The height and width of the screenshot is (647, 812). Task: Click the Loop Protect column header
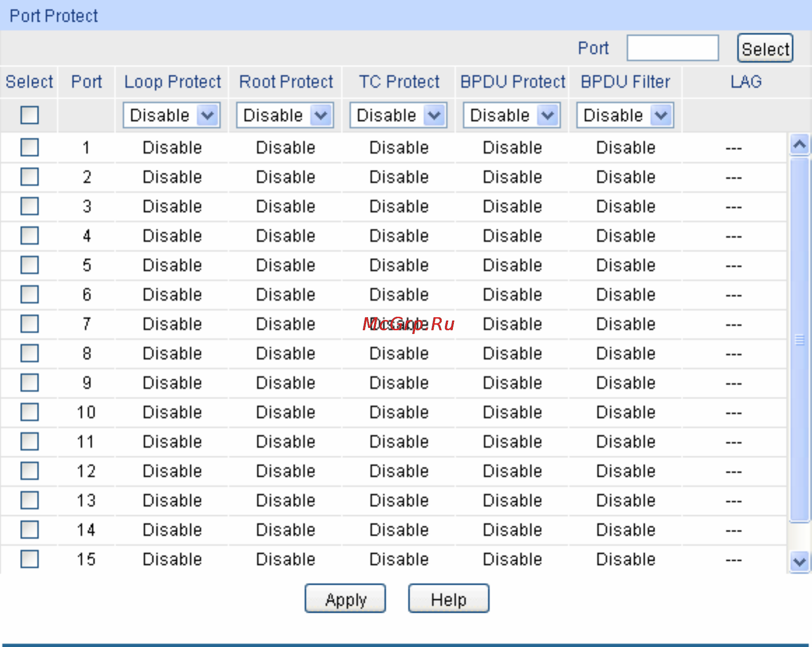tap(172, 82)
